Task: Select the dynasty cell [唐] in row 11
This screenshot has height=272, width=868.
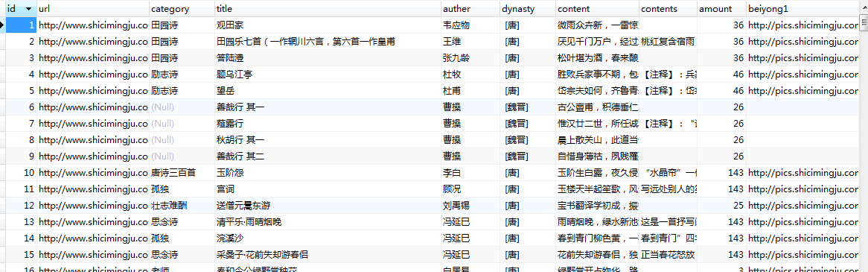Action: 528,189
